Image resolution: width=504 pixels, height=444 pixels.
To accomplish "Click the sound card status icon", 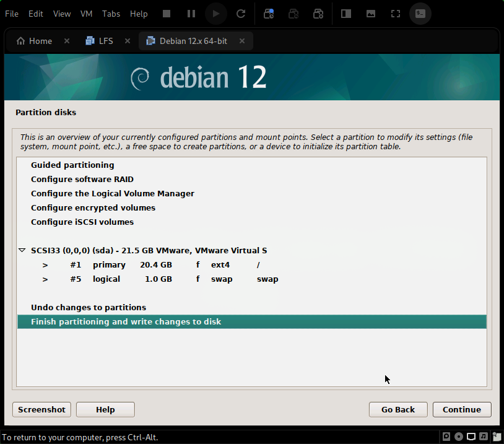I will (484, 437).
